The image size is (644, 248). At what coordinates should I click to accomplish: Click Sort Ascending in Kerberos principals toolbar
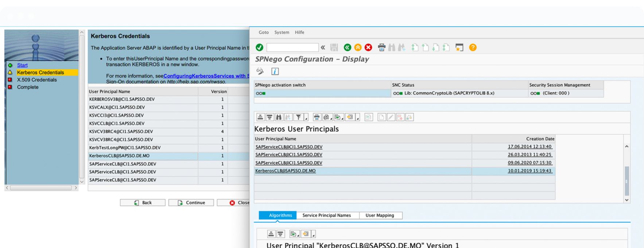260,117
